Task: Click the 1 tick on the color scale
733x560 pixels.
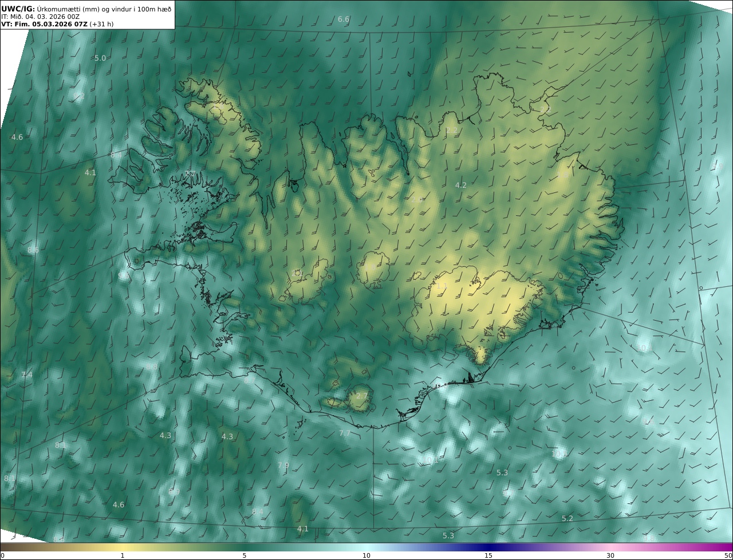Action: (x=123, y=555)
